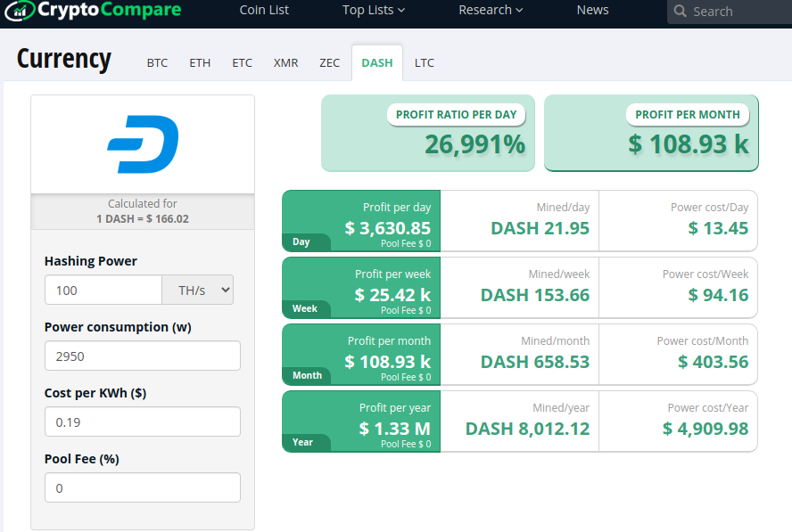Select the DASH currency tab

(377, 63)
